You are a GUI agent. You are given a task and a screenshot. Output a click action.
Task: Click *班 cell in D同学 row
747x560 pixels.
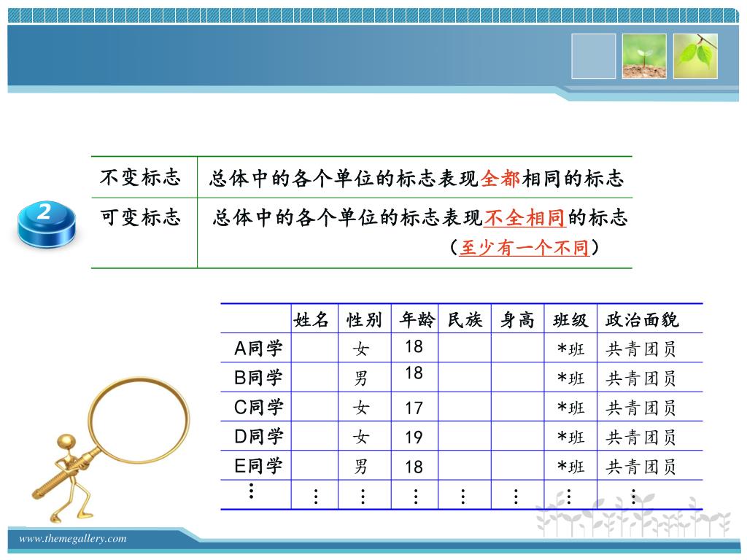click(x=570, y=437)
